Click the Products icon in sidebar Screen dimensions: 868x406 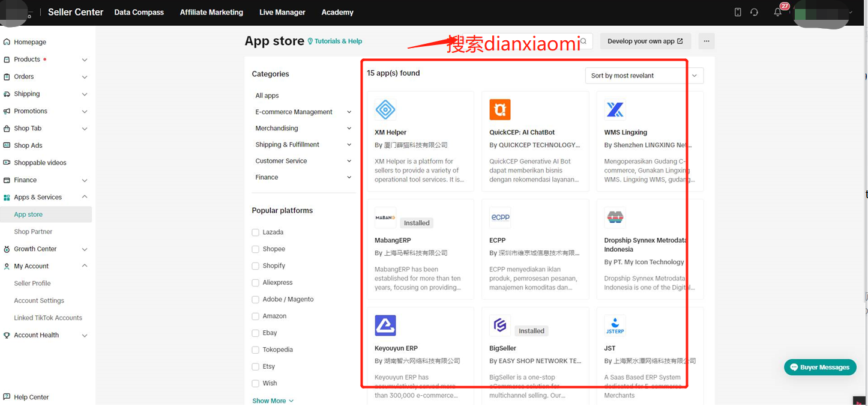7,59
